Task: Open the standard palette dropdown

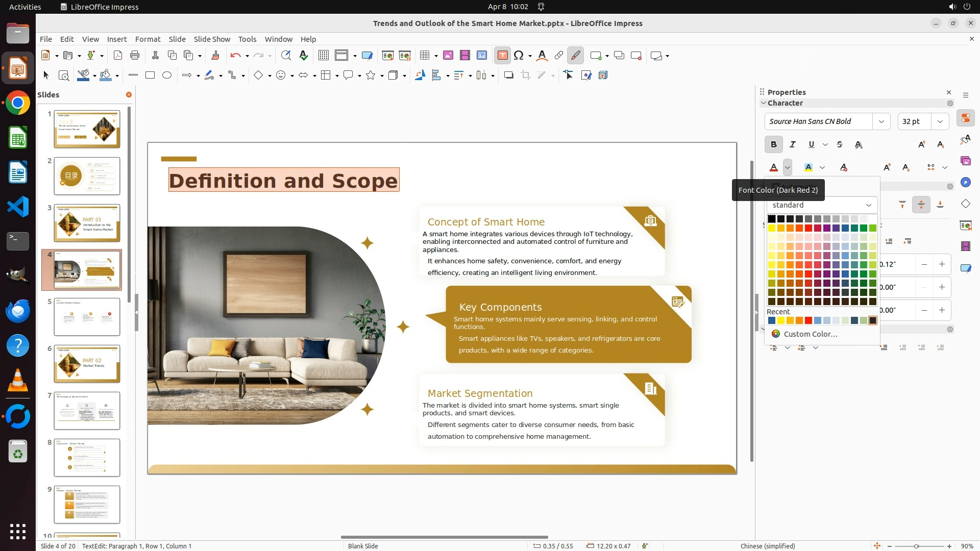Action: coord(868,205)
